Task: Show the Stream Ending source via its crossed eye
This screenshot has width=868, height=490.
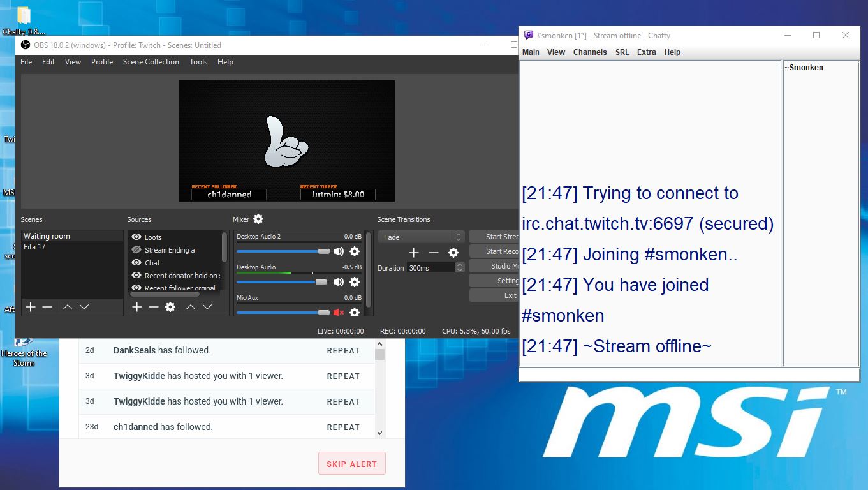Action: (x=136, y=249)
